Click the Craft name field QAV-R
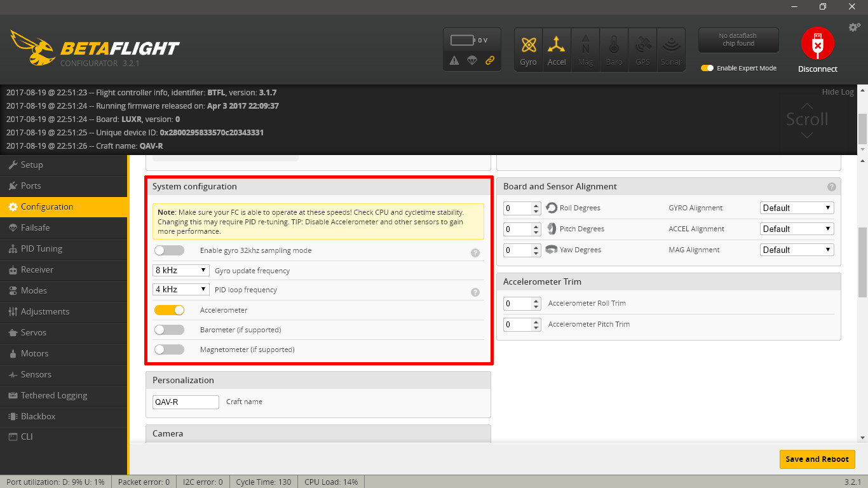This screenshot has width=868, height=488. 186,402
